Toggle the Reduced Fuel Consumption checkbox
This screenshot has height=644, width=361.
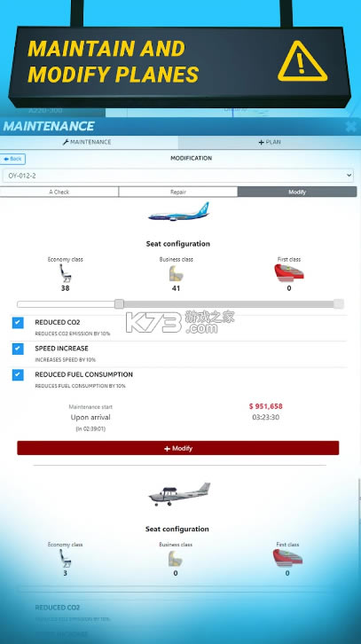(18, 375)
